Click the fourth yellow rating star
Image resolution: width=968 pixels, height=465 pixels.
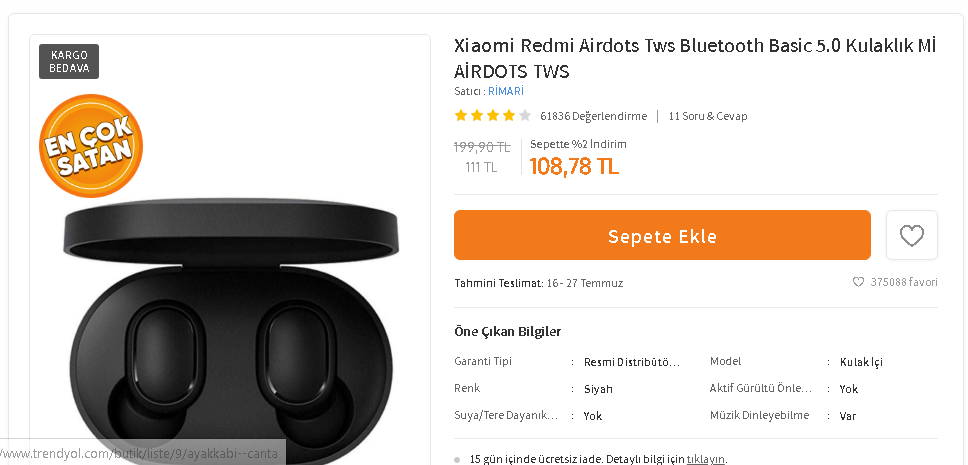coord(509,115)
